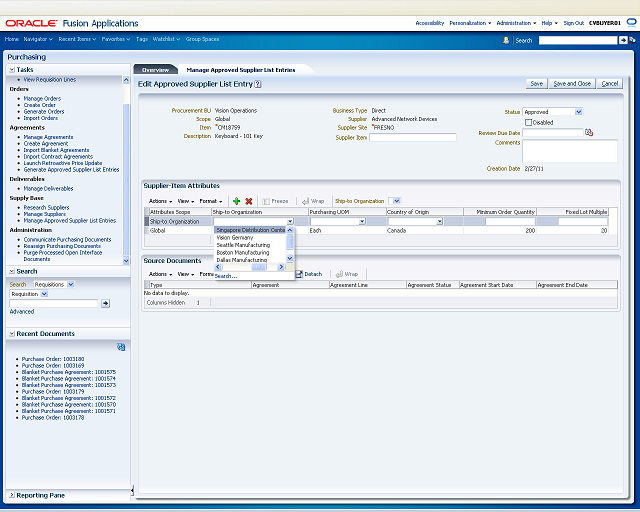
Task: Click the header Search input field
Action: click(578, 40)
